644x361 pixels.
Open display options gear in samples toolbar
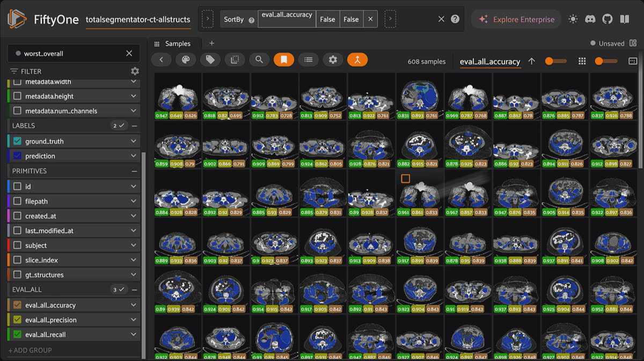tap(333, 60)
